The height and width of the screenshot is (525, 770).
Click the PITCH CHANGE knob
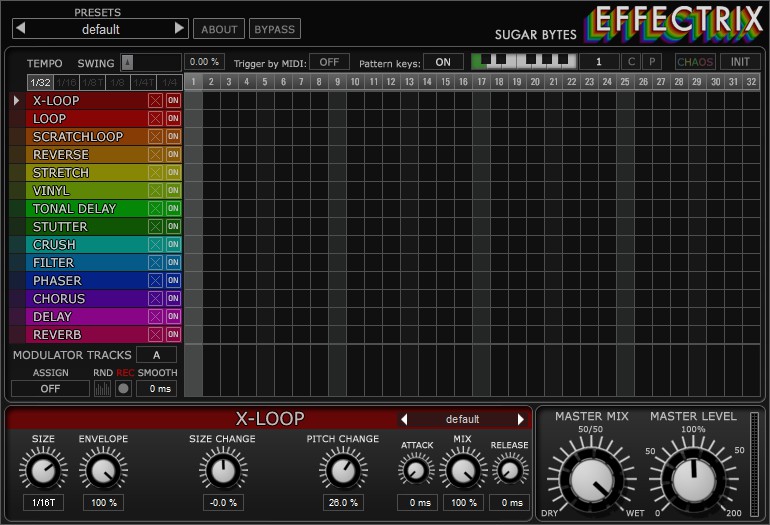tap(343, 470)
